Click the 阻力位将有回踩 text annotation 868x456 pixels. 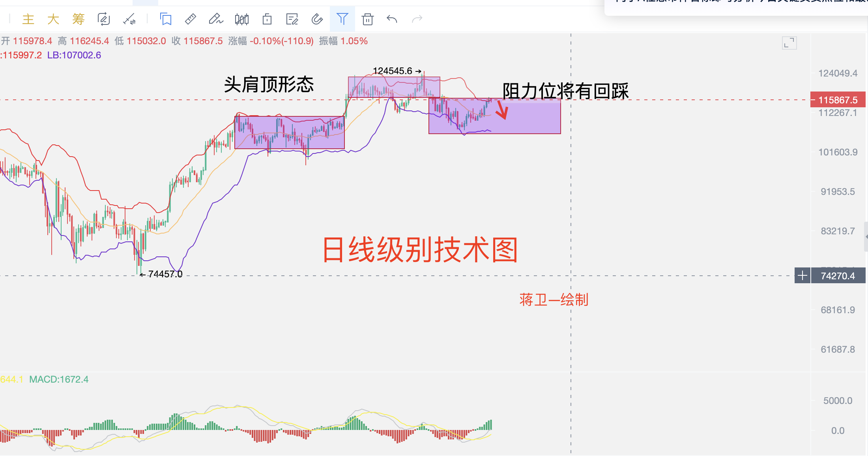coord(565,92)
